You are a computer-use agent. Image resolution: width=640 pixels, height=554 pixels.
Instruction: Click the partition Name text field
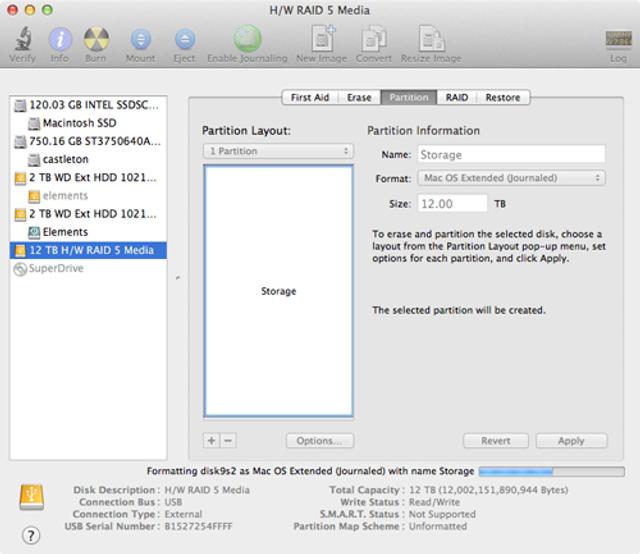coord(510,155)
